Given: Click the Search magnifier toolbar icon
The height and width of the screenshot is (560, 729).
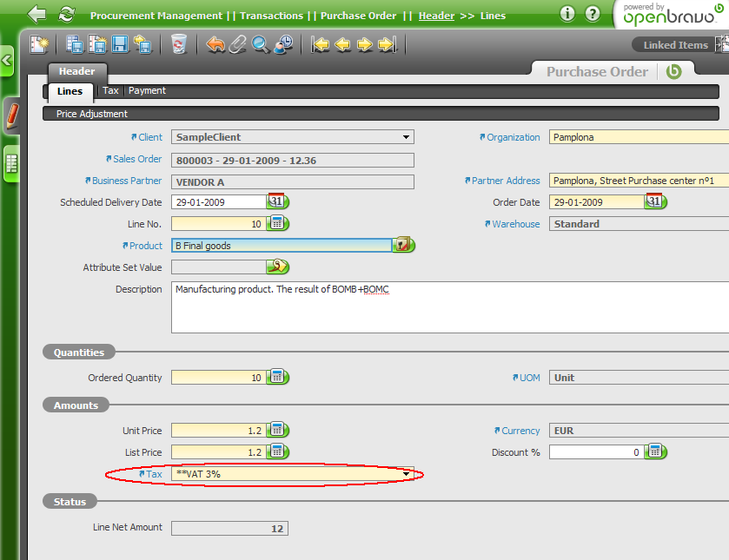Looking at the screenshot, I should click(260, 44).
